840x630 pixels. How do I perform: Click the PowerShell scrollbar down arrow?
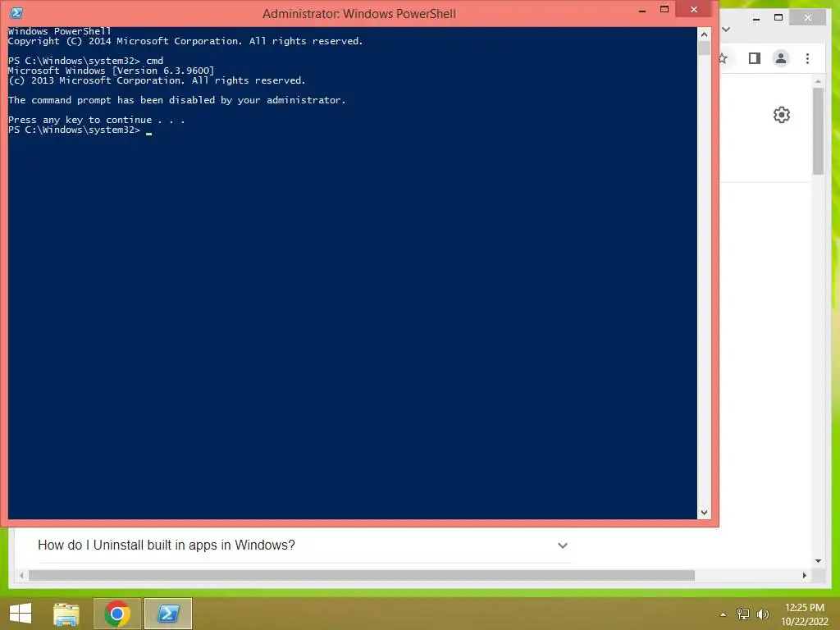(x=704, y=513)
